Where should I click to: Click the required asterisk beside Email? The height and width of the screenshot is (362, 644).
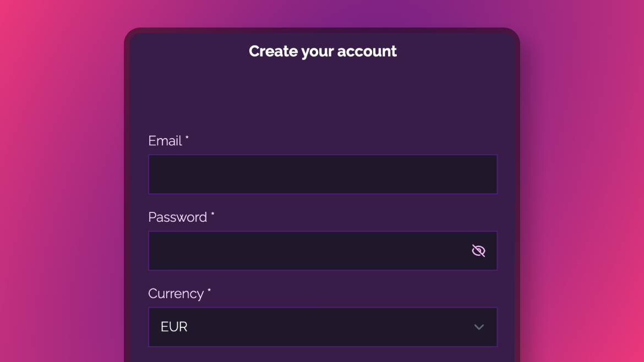point(187,138)
